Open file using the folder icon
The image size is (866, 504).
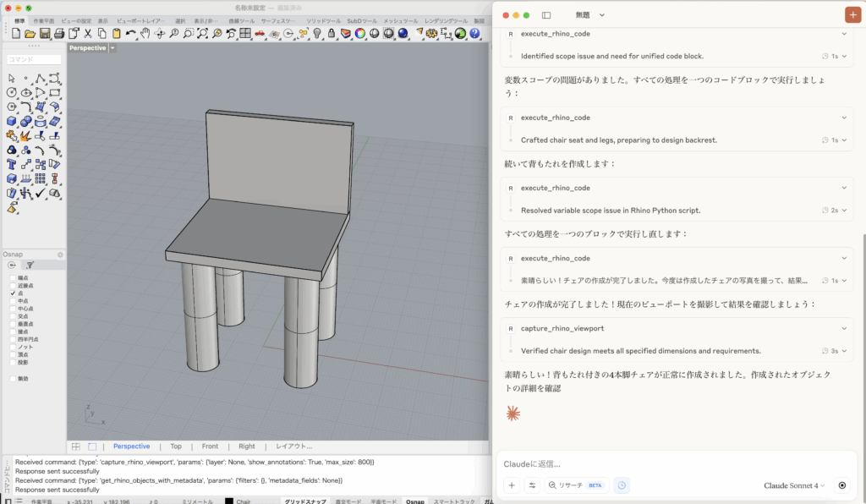[30, 34]
